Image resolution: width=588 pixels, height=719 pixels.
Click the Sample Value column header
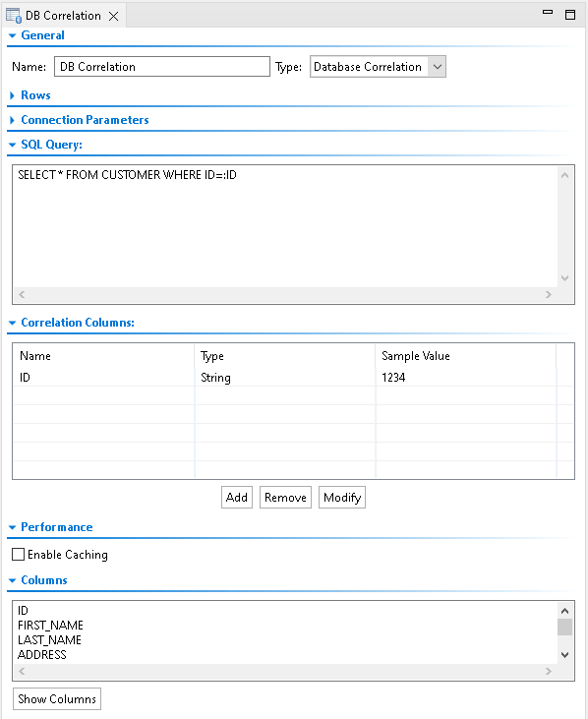466,356
